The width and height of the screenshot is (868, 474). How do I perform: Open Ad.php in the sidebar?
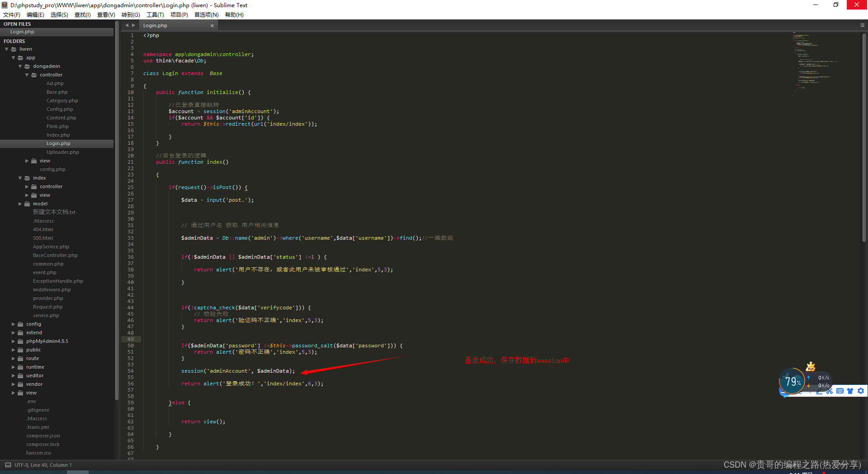click(55, 84)
